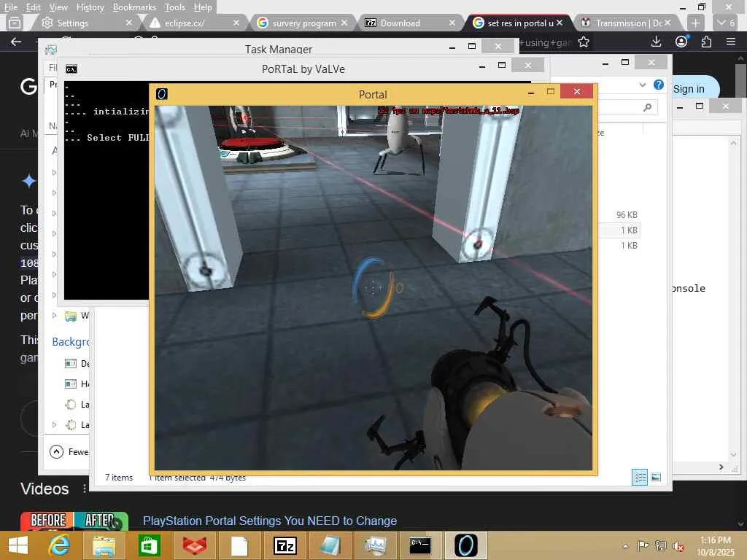Open a new browser tab

[x=695, y=23]
